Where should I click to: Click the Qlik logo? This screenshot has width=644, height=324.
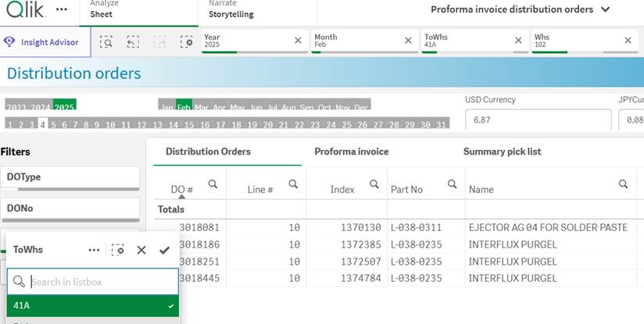point(25,10)
